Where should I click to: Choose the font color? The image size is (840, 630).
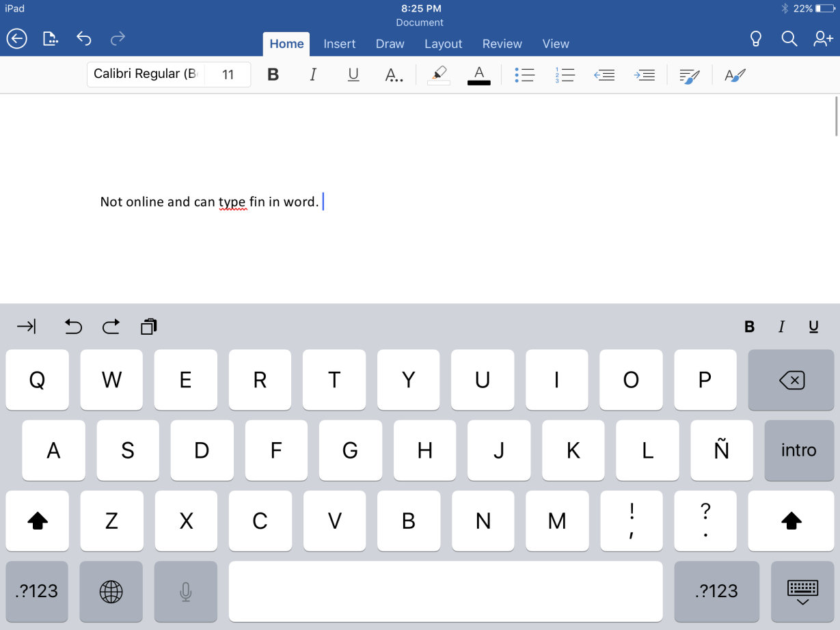(x=479, y=74)
